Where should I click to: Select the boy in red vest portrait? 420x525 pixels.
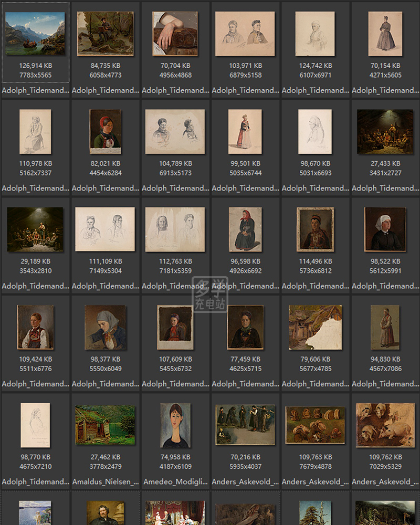coord(35,327)
